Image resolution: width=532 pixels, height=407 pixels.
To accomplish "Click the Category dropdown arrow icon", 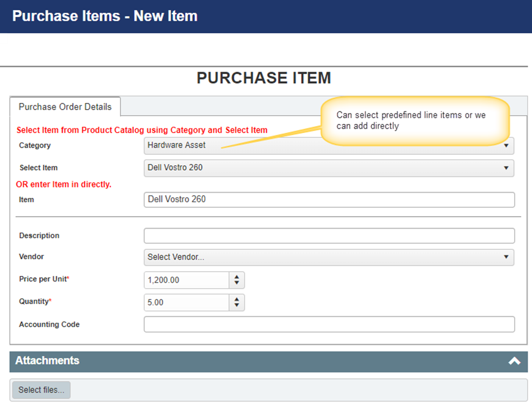I will coord(506,146).
